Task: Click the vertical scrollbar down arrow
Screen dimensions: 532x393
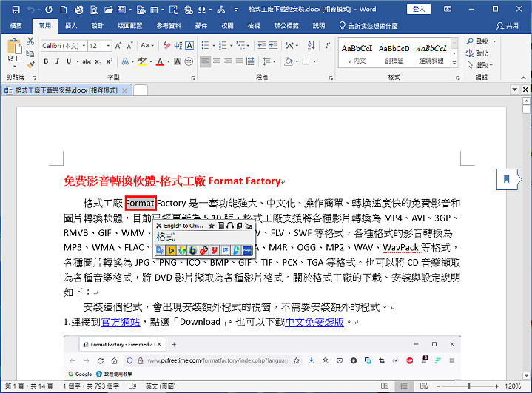Action: click(526, 376)
